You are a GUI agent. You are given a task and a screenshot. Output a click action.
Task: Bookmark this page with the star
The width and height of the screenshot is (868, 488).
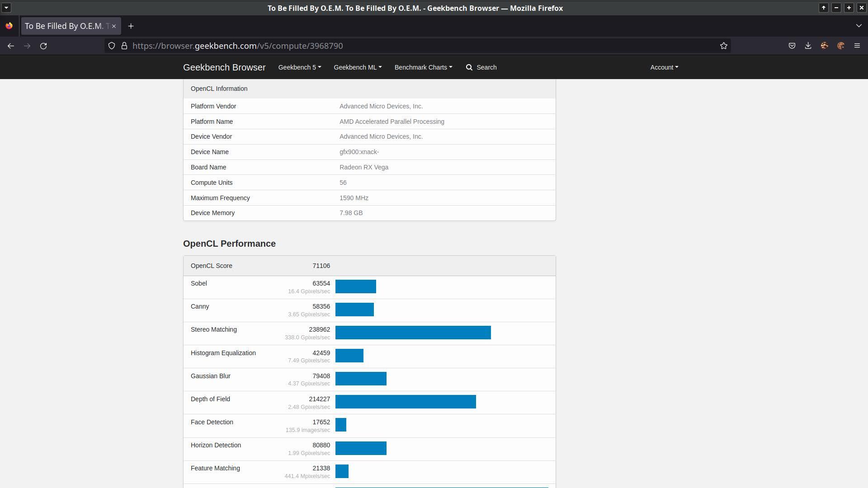724,46
